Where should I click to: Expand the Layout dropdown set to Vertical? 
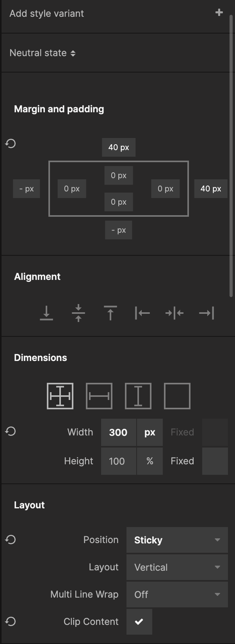[x=177, y=567]
